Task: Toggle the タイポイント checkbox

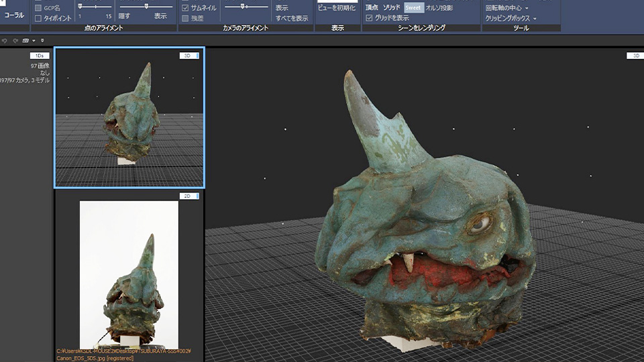Action: click(x=38, y=18)
